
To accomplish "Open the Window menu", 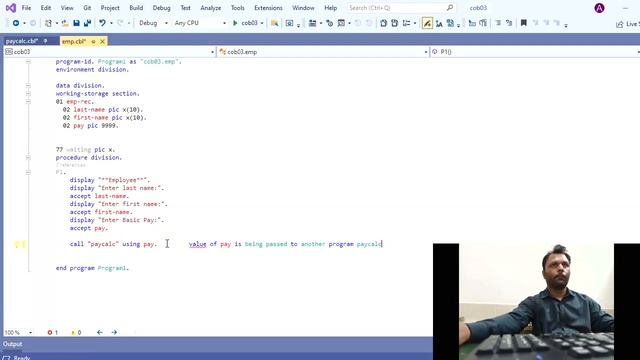I will pos(303,8).
